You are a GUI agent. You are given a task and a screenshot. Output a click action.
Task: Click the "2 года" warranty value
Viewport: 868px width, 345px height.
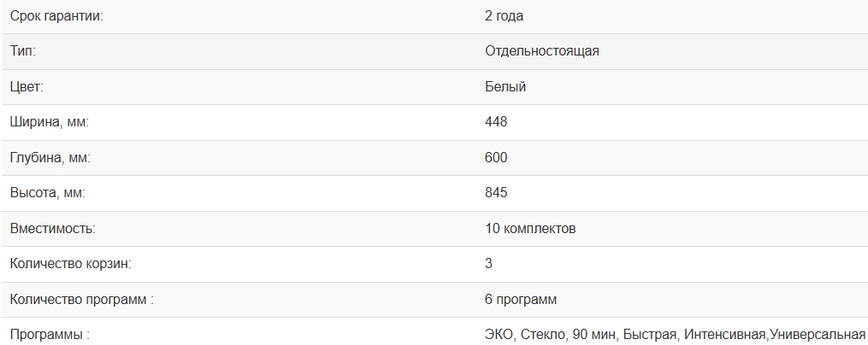point(504,15)
